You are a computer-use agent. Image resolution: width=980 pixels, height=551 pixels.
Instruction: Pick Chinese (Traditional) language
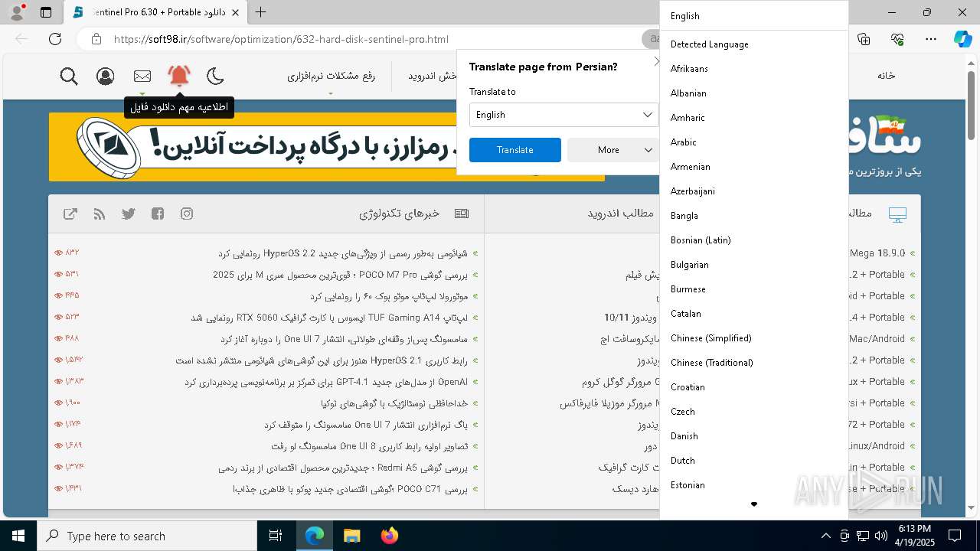click(754, 363)
